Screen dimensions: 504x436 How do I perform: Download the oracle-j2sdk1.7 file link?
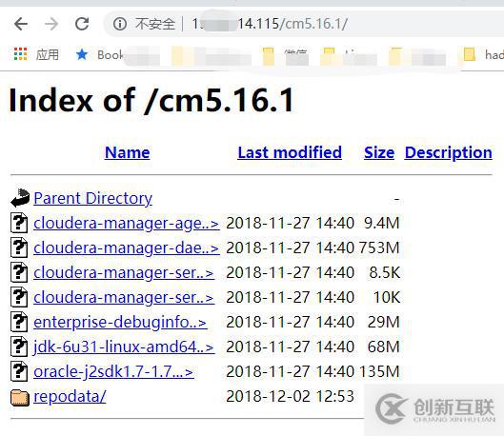tap(113, 372)
